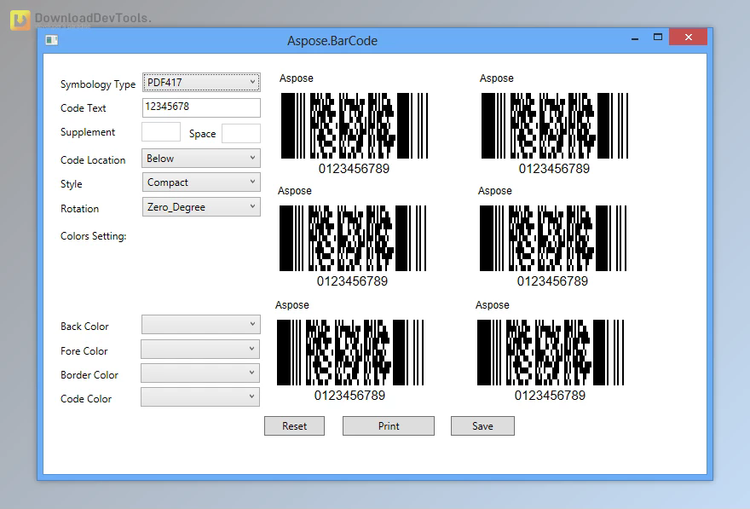This screenshot has height=509, width=750.
Task: Click the Space input box
Action: coord(241,133)
